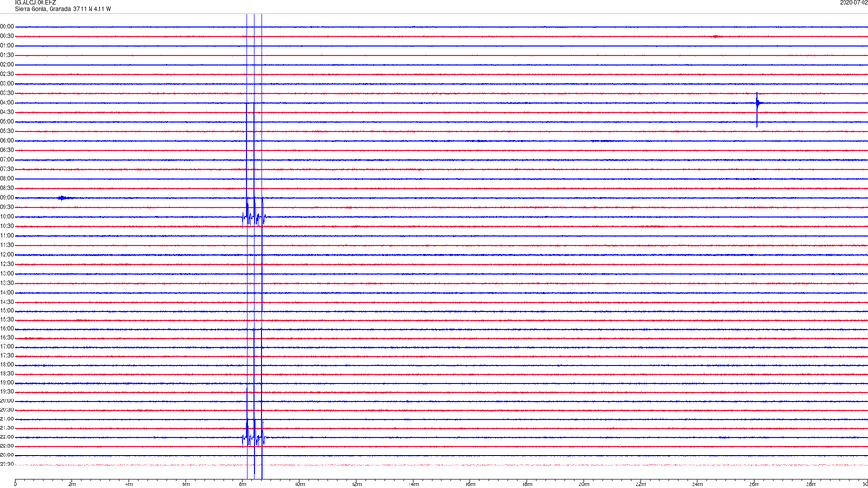Select the 19:00 trace time label
The width and height of the screenshot is (868, 488).
coord(7,383)
